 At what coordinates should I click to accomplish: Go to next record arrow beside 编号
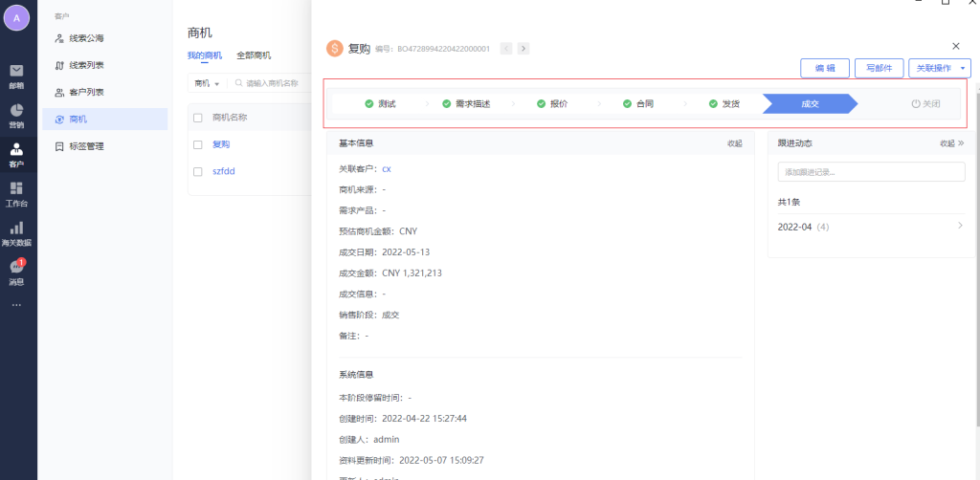click(x=523, y=48)
